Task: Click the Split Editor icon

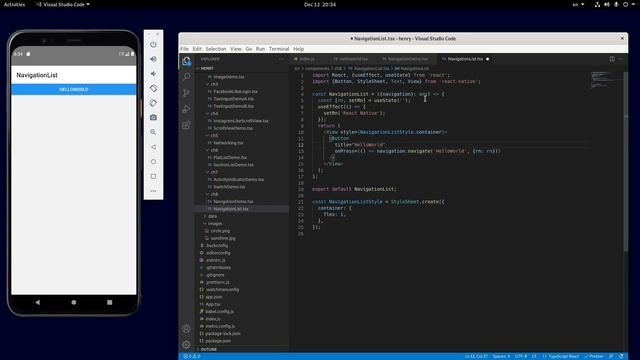Action: coord(612,59)
